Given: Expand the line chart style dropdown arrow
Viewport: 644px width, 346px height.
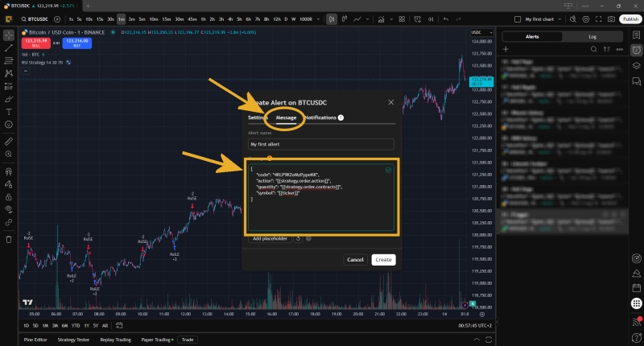Looking at the screenshot, I should click(368, 19).
